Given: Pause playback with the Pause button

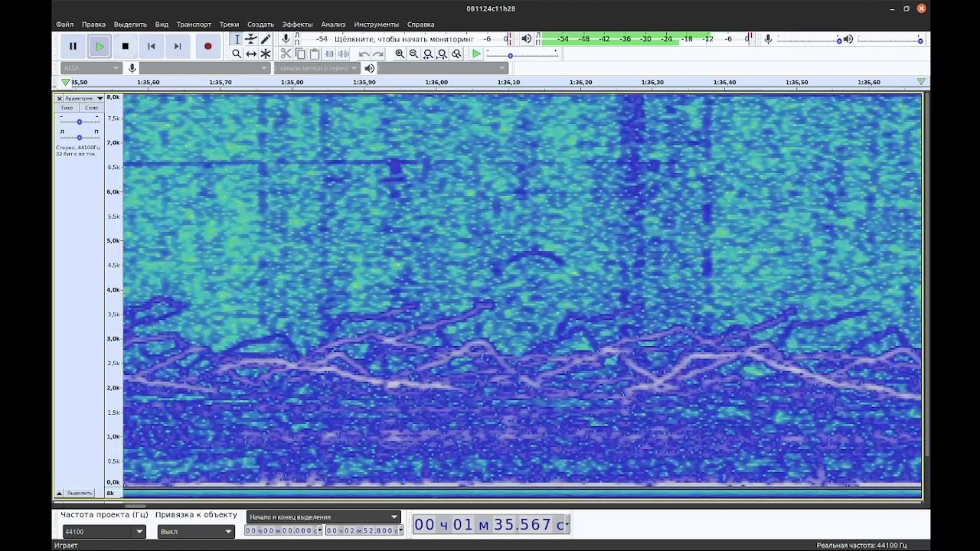Looking at the screenshot, I should (73, 46).
